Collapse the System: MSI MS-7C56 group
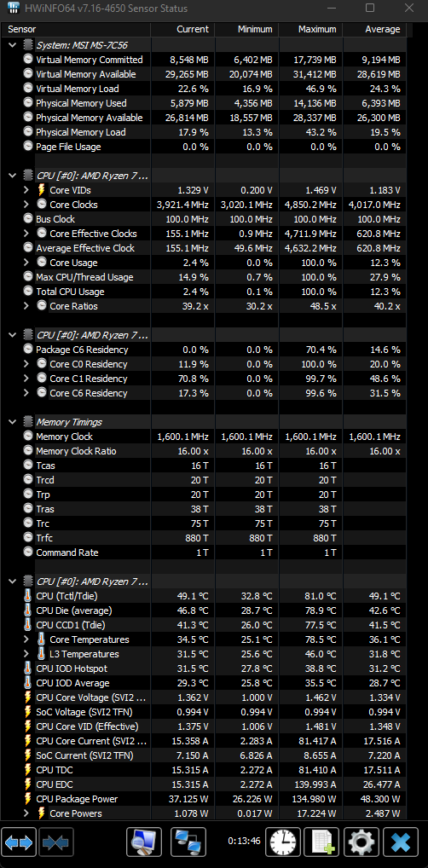Image resolution: width=428 pixels, height=868 pixels. (12, 45)
